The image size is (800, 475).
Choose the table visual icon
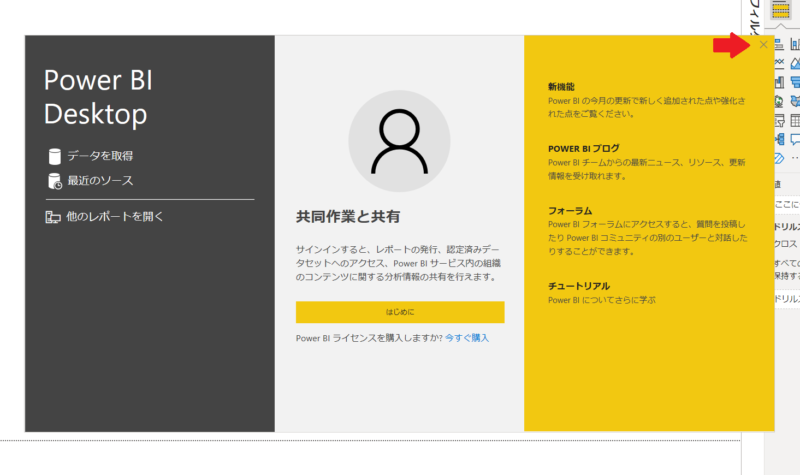coord(795,120)
